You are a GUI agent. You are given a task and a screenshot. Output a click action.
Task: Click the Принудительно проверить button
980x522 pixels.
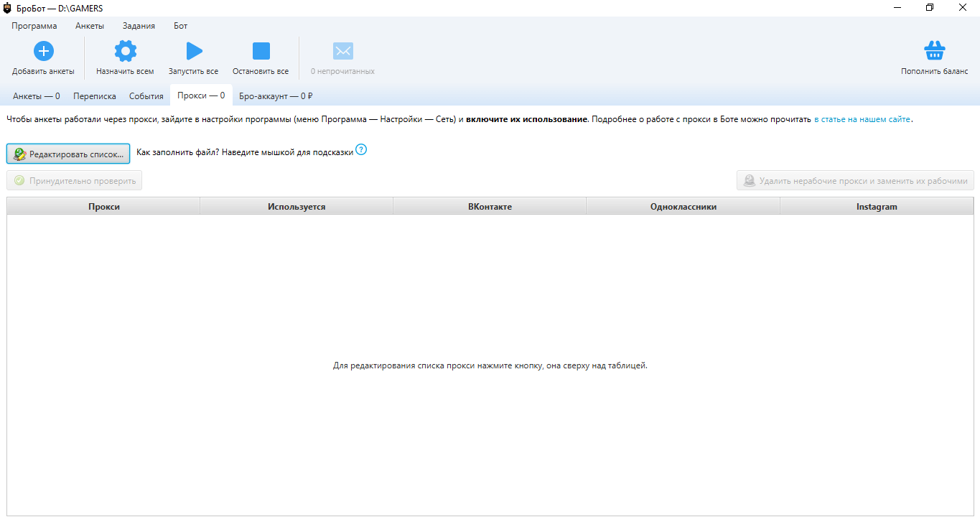point(75,180)
